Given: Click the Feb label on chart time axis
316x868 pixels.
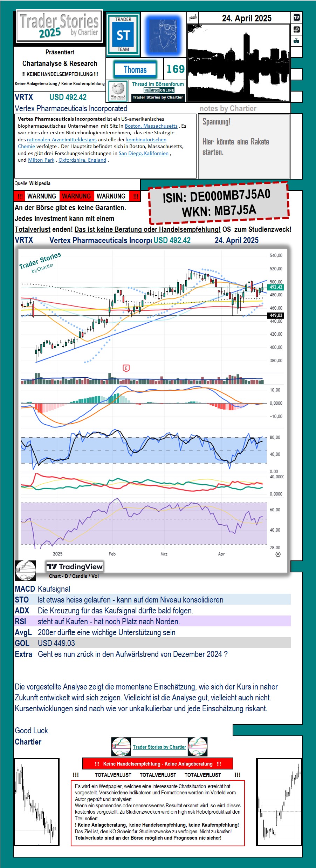Looking at the screenshot, I should click(112, 554).
